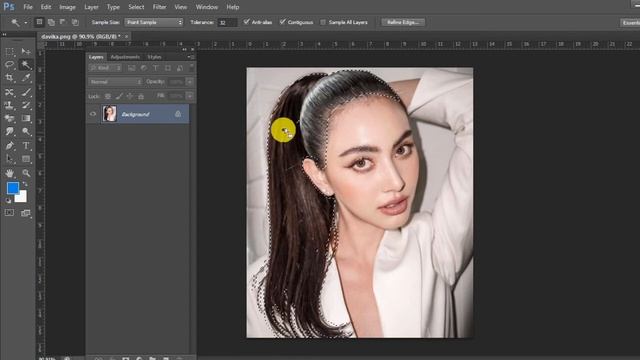
Task: Toggle the layer filtering switch
Action: (x=191, y=67)
